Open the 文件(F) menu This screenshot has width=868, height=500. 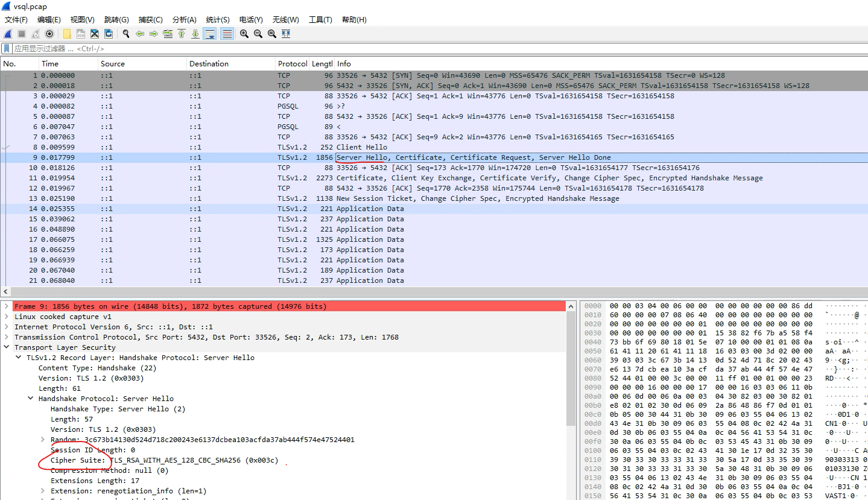(16, 20)
